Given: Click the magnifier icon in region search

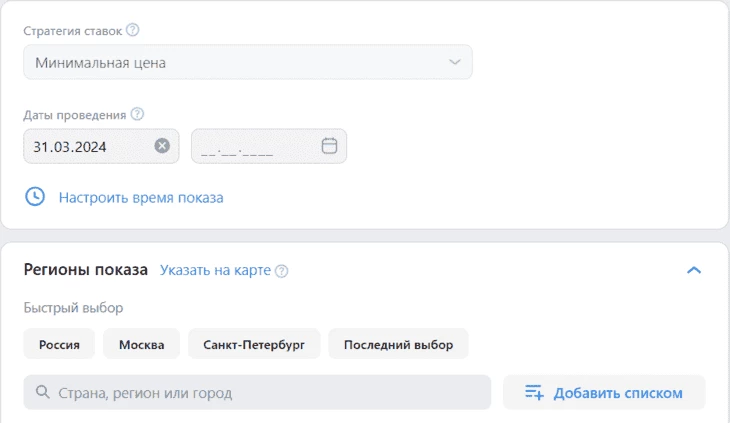Looking at the screenshot, I should coord(43,392).
